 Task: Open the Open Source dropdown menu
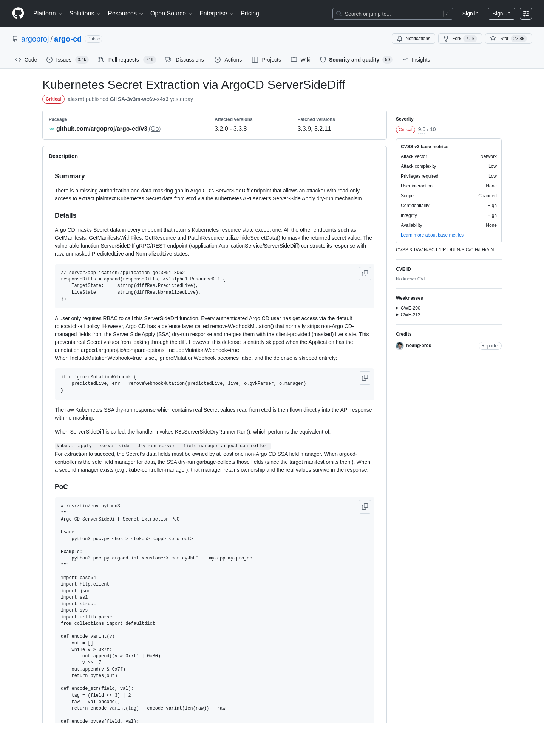click(172, 14)
